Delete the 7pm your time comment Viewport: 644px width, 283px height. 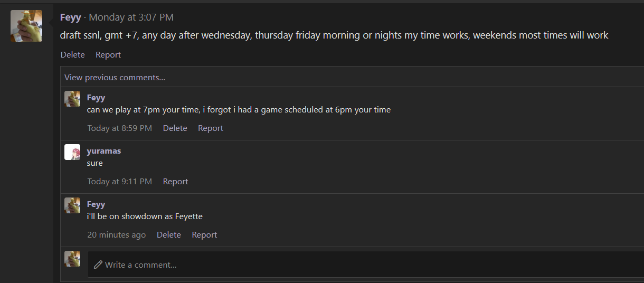pyautogui.click(x=175, y=128)
